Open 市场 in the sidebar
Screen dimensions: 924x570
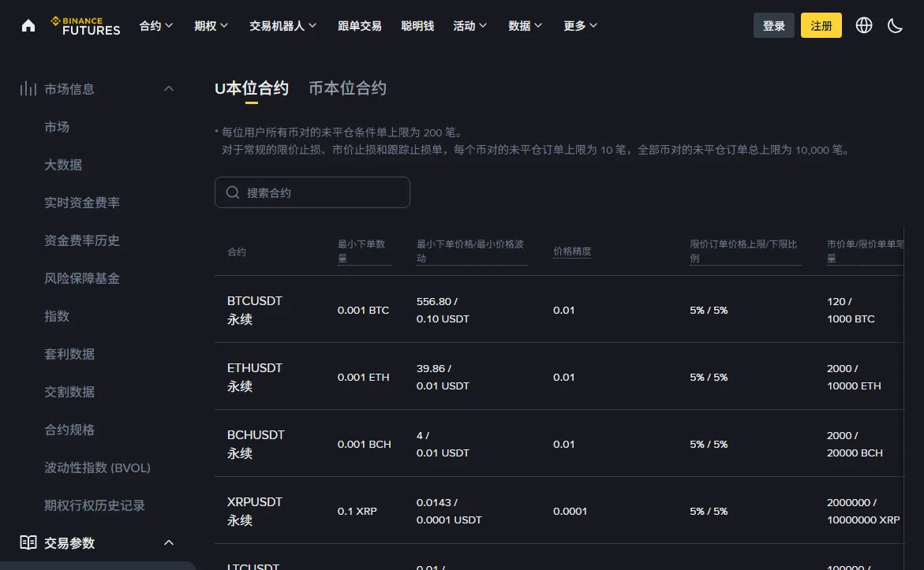57,127
